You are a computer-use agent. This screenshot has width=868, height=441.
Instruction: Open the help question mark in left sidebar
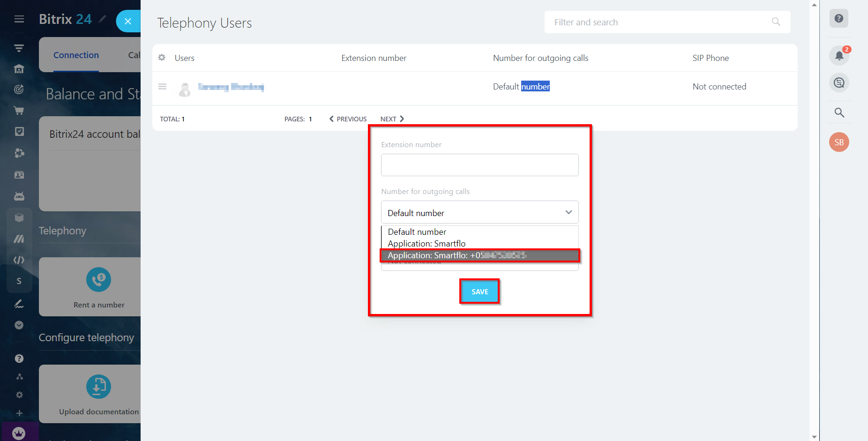[19, 359]
